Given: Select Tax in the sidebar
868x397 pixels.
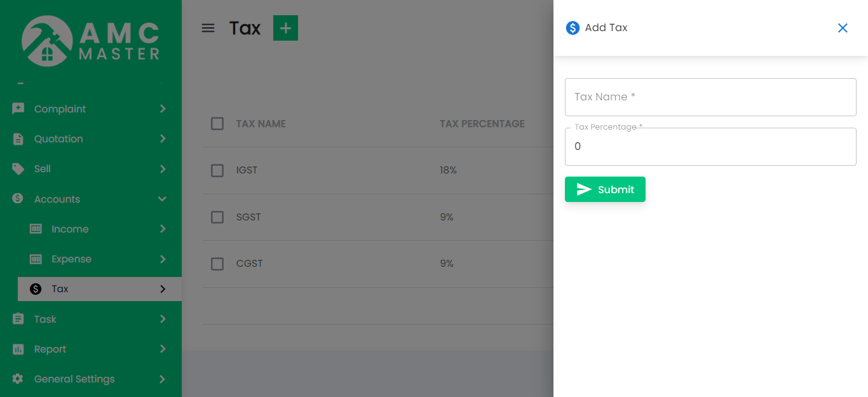Looking at the screenshot, I should point(60,288).
